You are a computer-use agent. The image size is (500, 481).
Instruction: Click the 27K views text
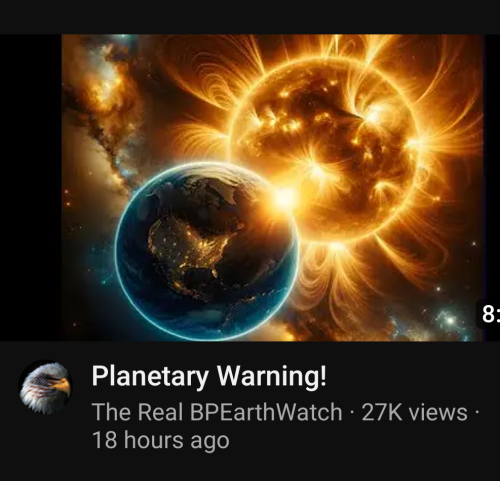(414, 412)
